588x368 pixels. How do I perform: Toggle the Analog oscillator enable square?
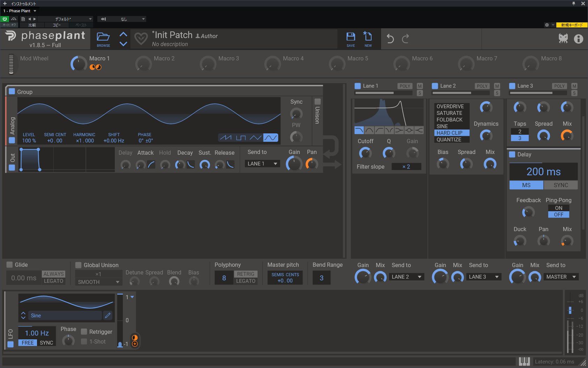[12, 140]
